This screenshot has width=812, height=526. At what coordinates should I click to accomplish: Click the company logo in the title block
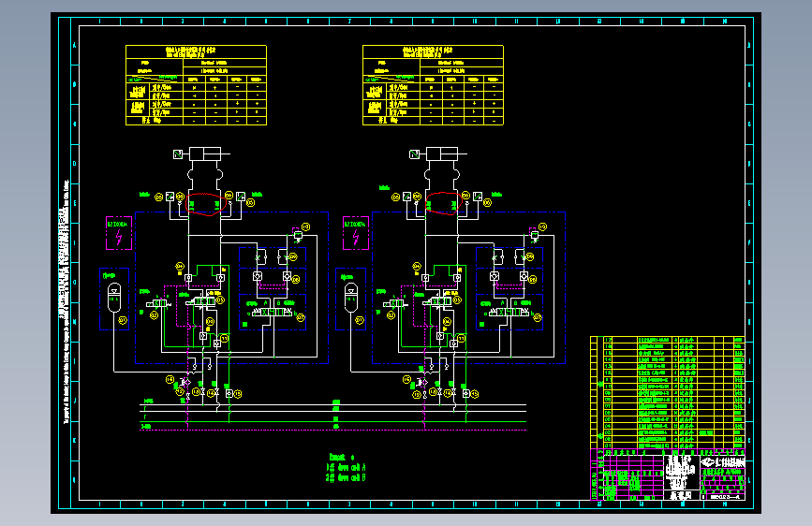click(x=723, y=462)
